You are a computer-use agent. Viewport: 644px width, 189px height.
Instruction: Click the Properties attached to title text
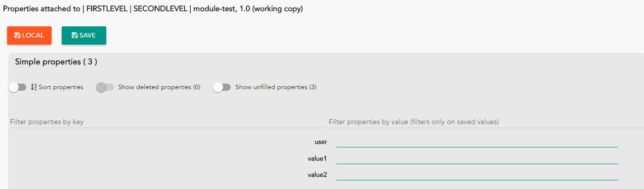[153, 9]
